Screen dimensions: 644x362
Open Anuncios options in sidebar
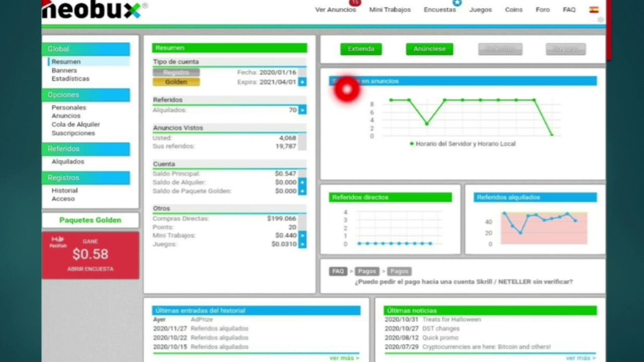(x=66, y=116)
